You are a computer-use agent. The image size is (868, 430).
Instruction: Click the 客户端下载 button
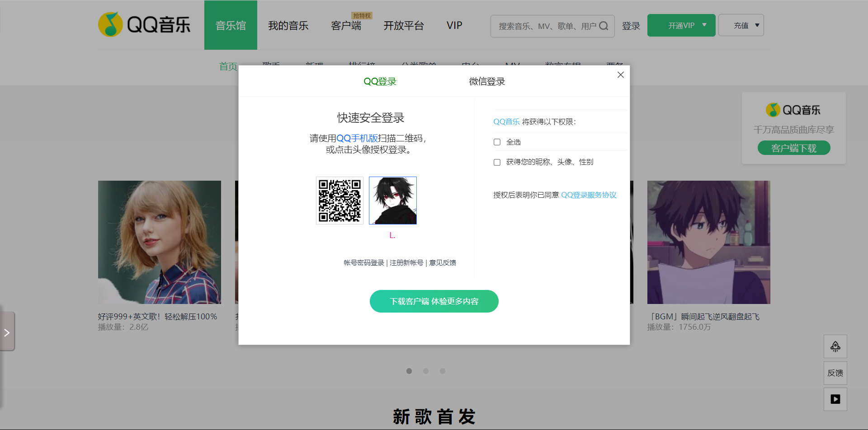794,148
